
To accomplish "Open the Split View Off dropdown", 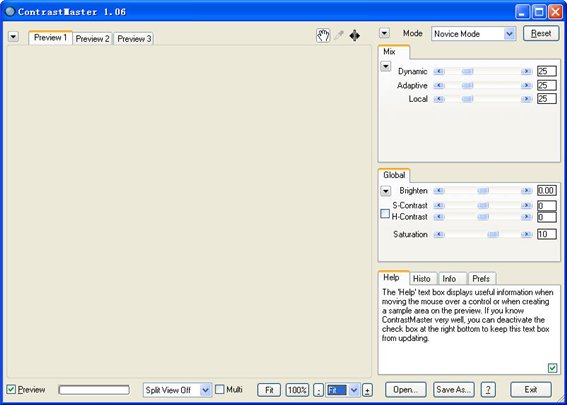I will coord(177,390).
